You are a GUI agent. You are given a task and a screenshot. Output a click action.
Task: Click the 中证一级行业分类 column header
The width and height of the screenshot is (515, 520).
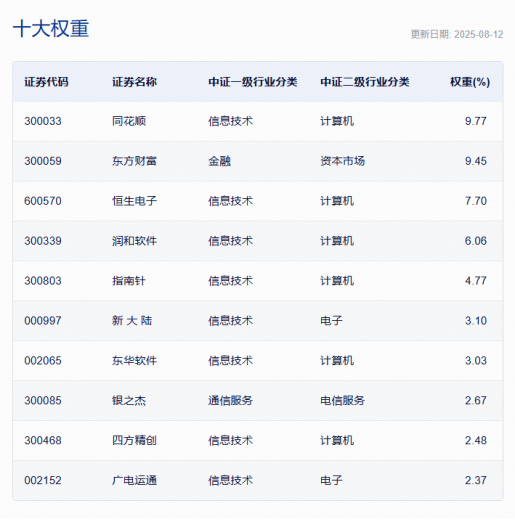pos(253,82)
